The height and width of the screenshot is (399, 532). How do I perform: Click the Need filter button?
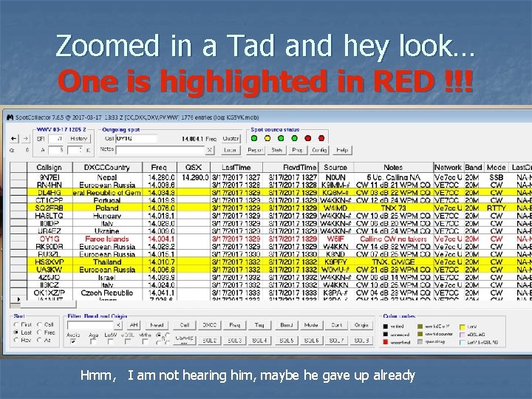pos(157,325)
